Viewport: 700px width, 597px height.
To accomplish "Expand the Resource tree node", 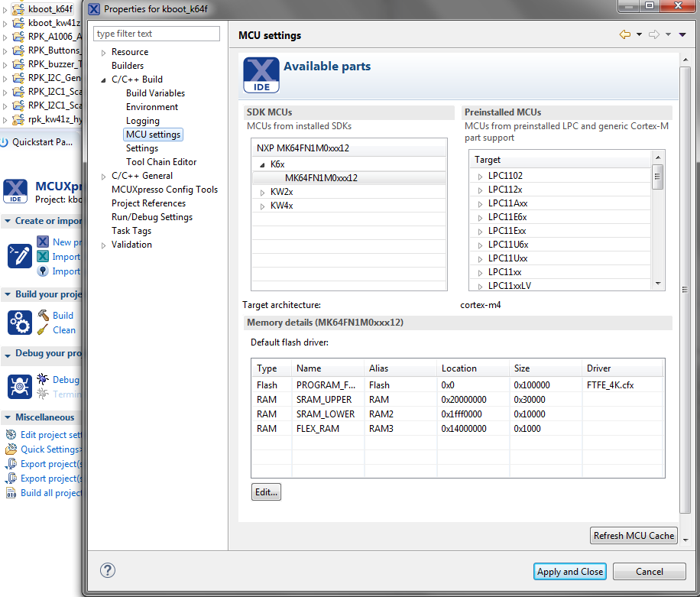I will (104, 53).
